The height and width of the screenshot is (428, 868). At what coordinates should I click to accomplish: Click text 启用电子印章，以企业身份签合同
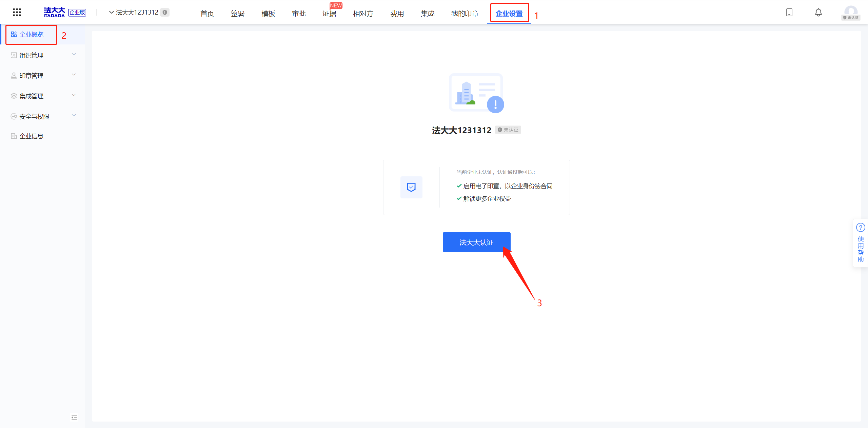click(x=508, y=186)
